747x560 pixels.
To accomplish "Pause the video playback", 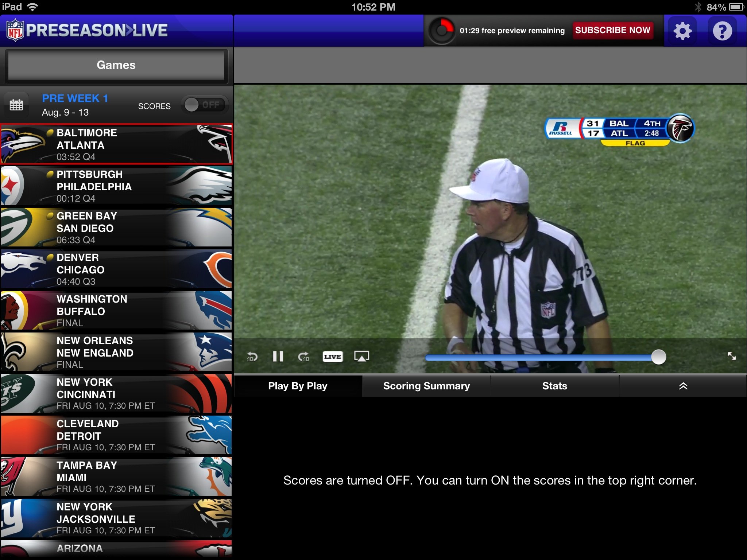I will tap(278, 356).
